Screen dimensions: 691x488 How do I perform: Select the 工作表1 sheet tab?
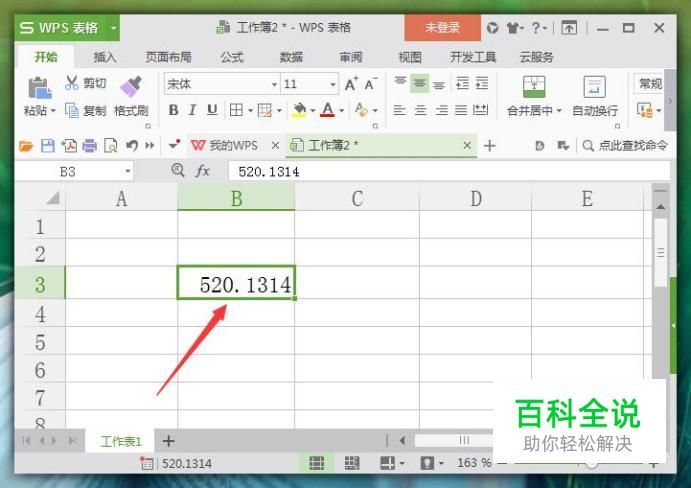121,441
